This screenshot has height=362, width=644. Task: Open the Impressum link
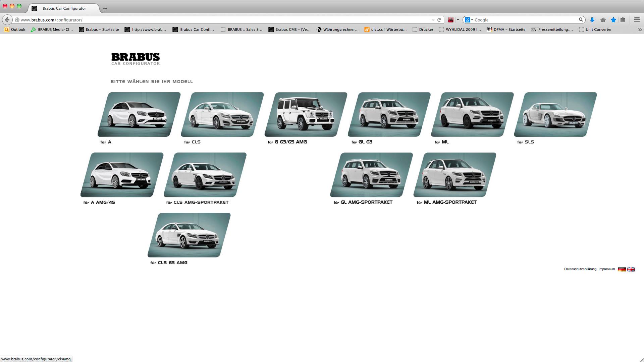click(x=607, y=269)
